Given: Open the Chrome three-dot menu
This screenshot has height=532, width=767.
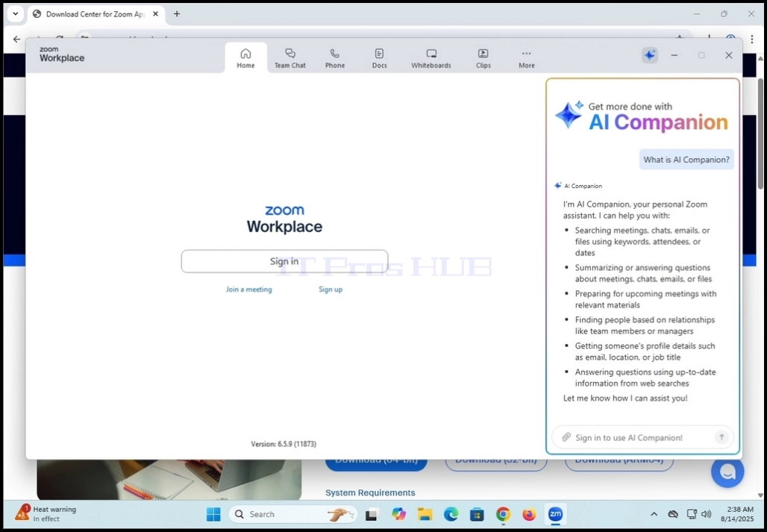Looking at the screenshot, I should [x=752, y=39].
